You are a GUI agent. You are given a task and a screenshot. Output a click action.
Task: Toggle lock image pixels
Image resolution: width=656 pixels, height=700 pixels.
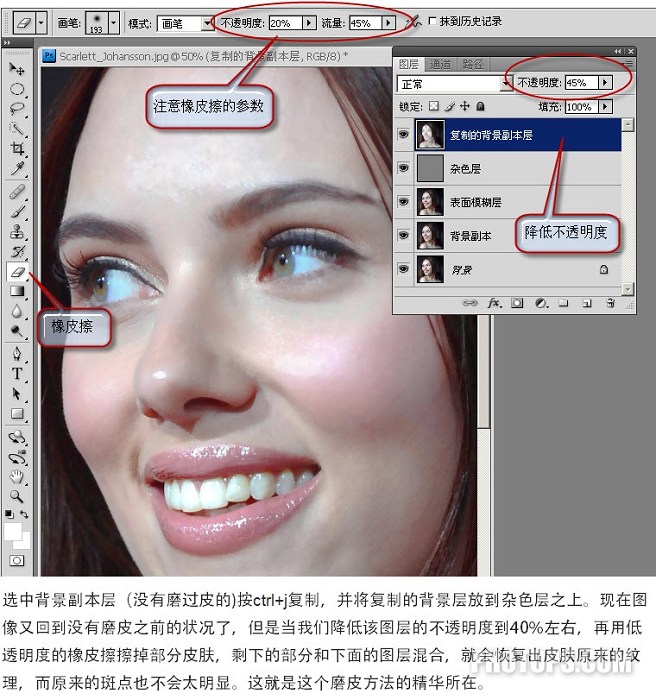tap(450, 106)
